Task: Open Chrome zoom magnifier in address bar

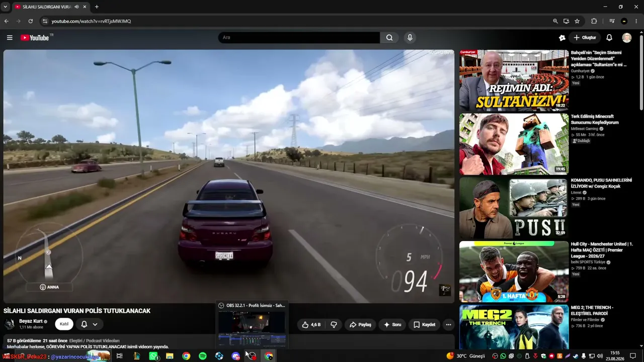Action: [x=555, y=21]
